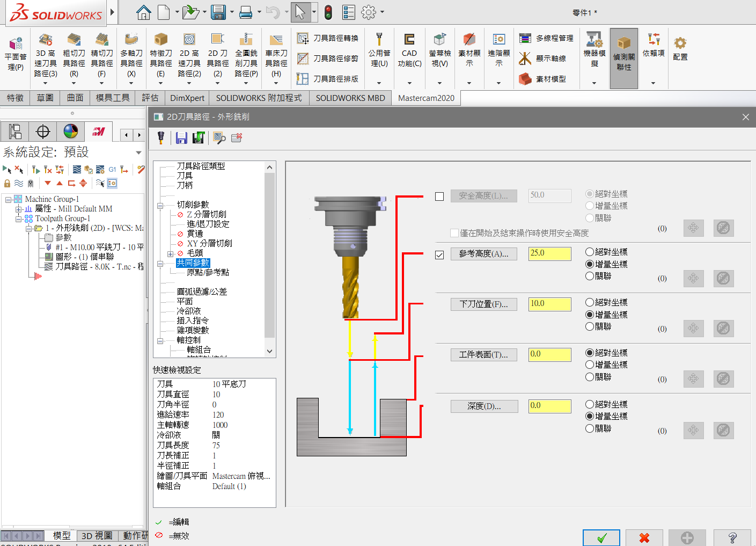Screen dimensions: 756x546
Task: Open the 系統設定 預設 dropdown
Action: [138, 152]
